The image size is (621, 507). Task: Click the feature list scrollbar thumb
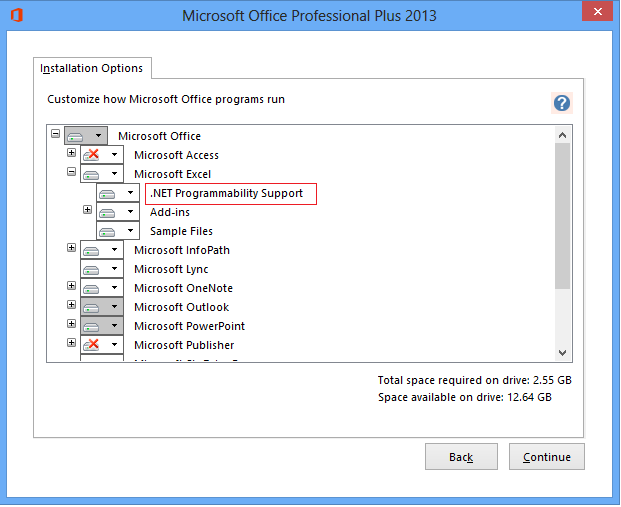pyautogui.click(x=562, y=216)
